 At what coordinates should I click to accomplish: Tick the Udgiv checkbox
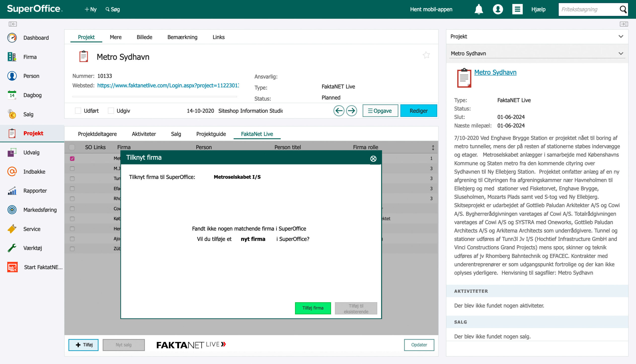(x=111, y=111)
